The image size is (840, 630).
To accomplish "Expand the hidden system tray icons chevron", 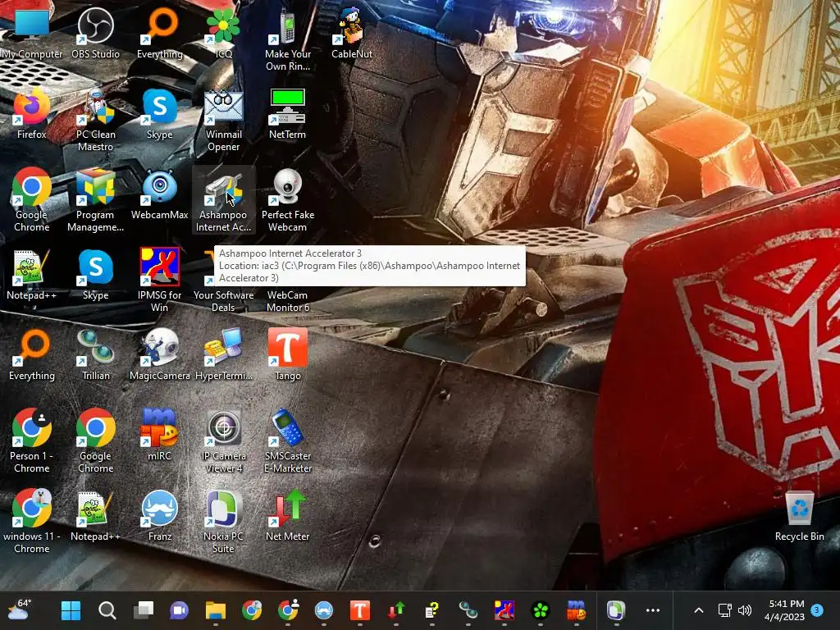I will tap(699, 610).
